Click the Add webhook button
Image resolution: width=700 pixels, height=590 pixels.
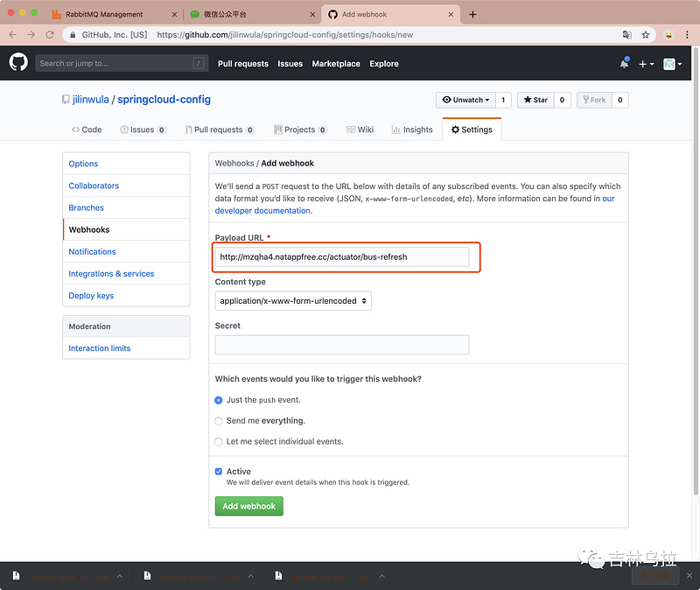[249, 506]
